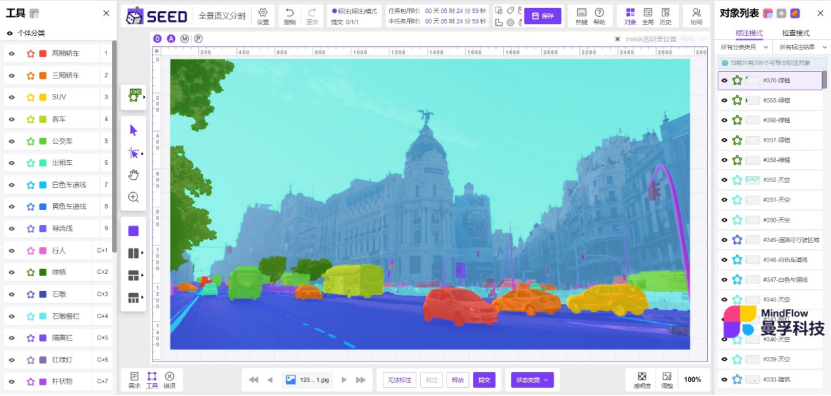Click the green 绿植 color swatch
This screenshot has height=396, width=831.
pyautogui.click(x=43, y=272)
